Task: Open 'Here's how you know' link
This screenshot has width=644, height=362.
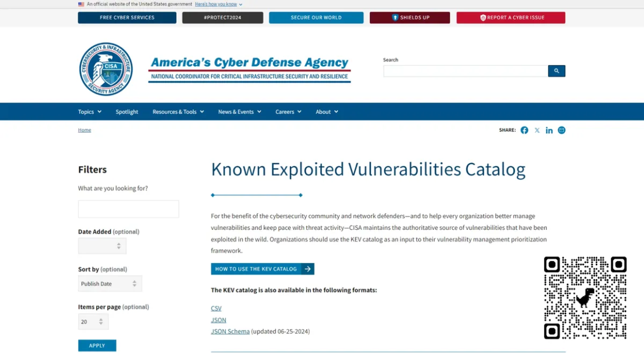Action: [215, 4]
